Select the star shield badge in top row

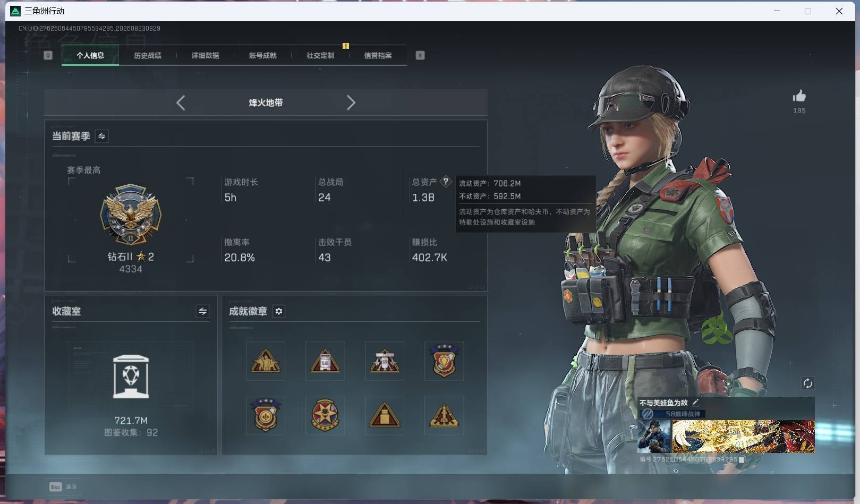[444, 361]
